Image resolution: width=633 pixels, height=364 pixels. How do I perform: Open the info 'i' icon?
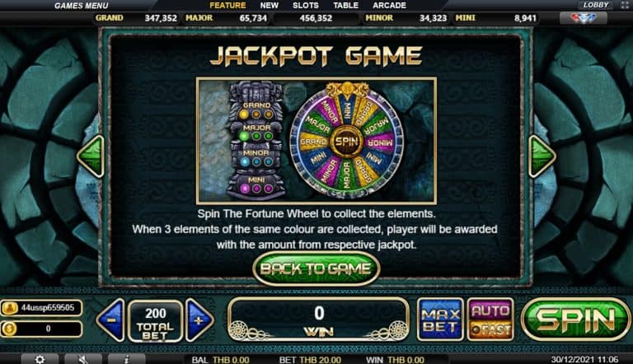pyautogui.click(x=126, y=359)
